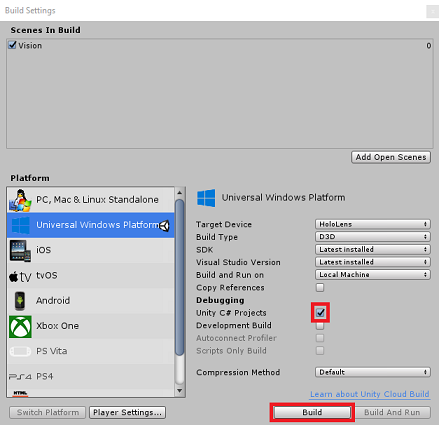Click the PC, Mac & Linux Standalone penguin icon

coord(20,200)
